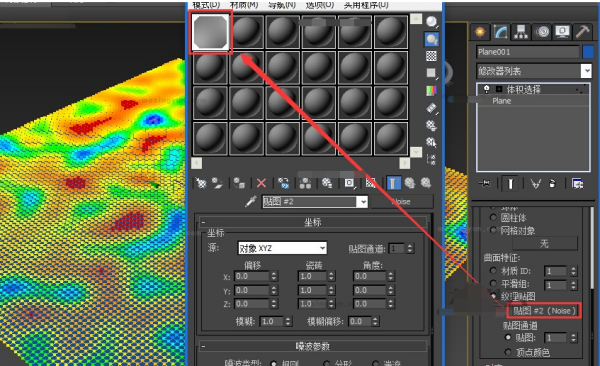The width and height of the screenshot is (600, 366).
Task: Click the 无 mesh object button
Action: click(x=544, y=243)
